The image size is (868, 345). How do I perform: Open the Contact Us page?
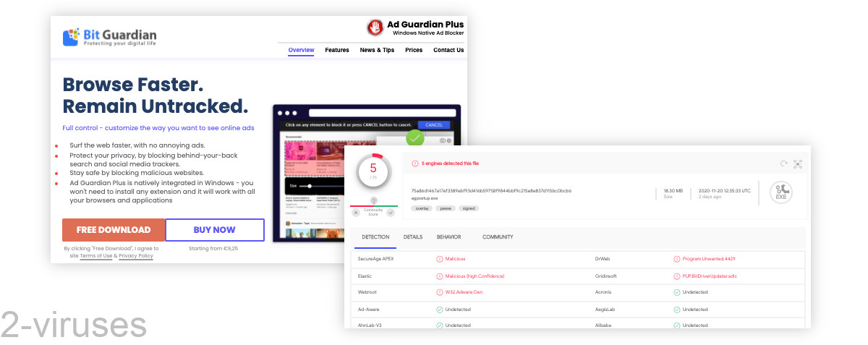coord(448,50)
